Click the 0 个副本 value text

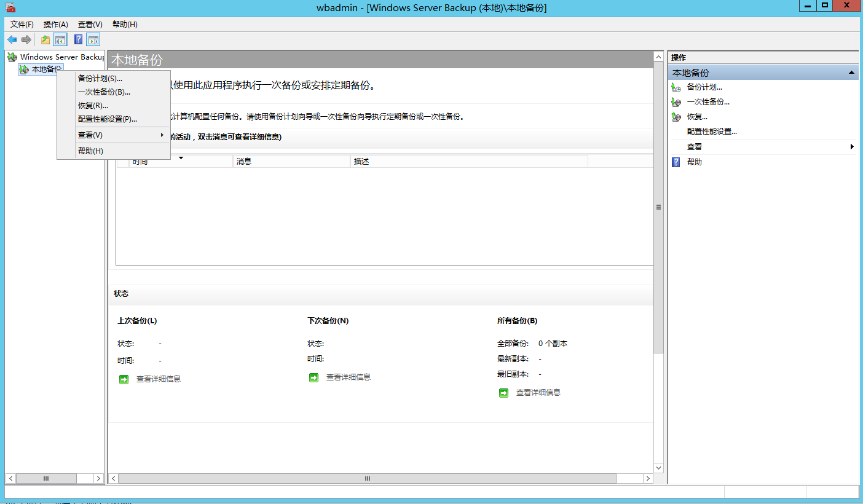(x=553, y=344)
